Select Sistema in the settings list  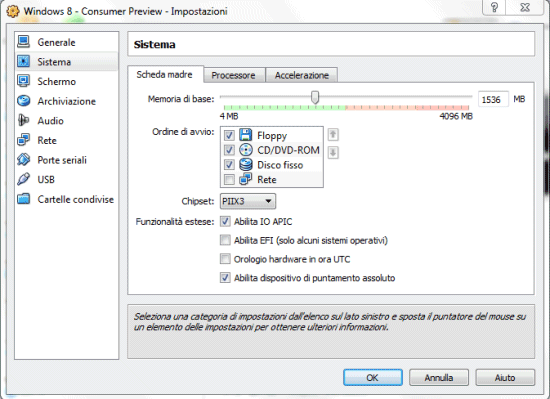tap(67, 62)
